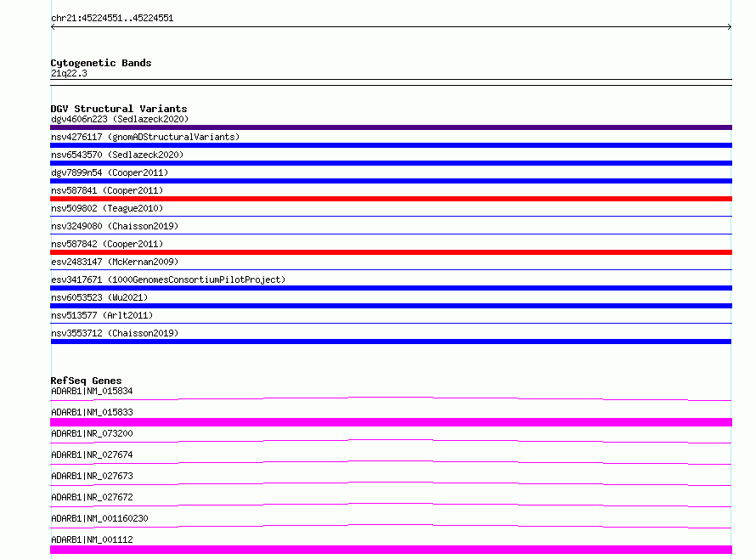Click the blue bar under nsv6543570
The image size is (756, 559).
click(391, 163)
